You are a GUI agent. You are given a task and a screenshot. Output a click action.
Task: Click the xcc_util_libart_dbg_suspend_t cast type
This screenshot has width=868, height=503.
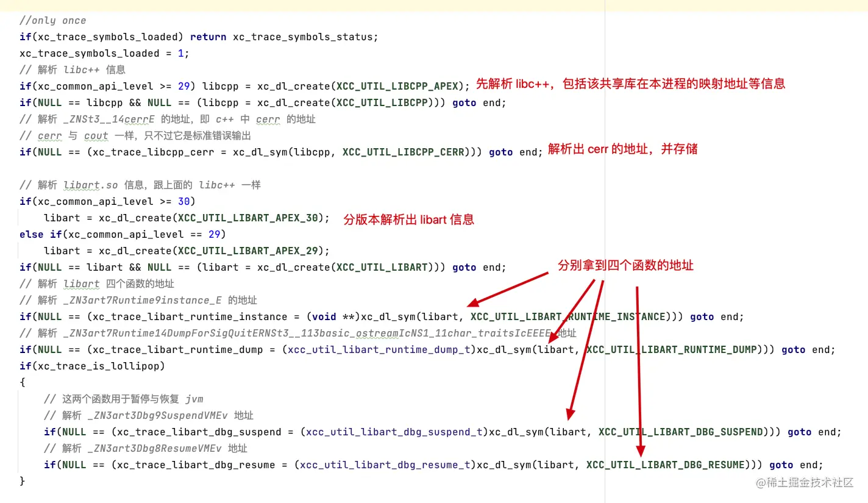coord(394,432)
